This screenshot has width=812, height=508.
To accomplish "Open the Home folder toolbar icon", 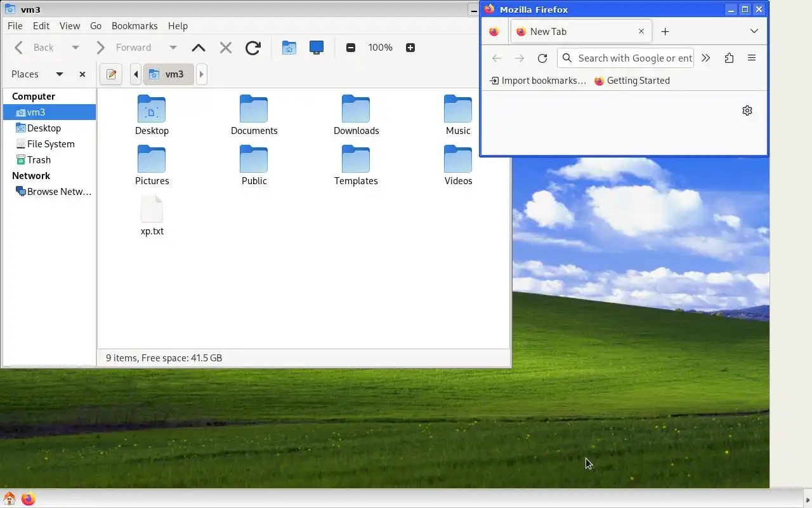I will click(x=289, y=48).
